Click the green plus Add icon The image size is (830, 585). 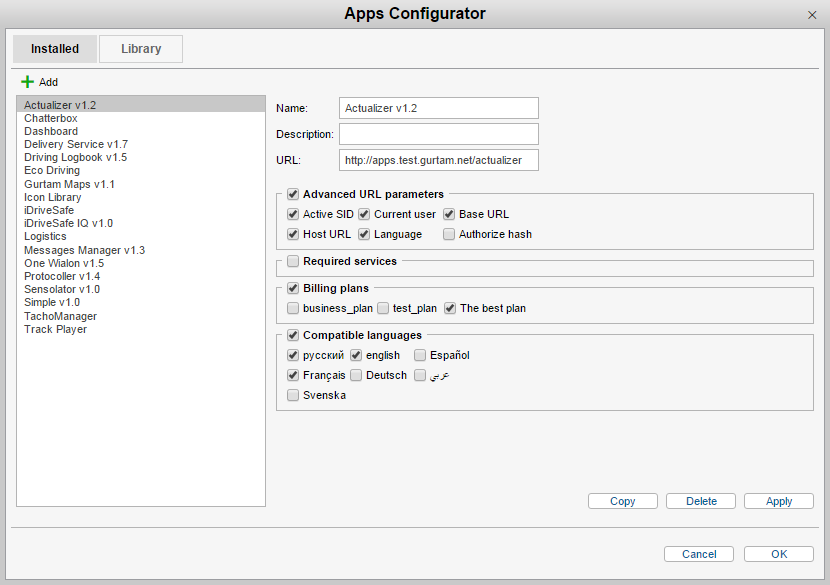click(27, 82)
